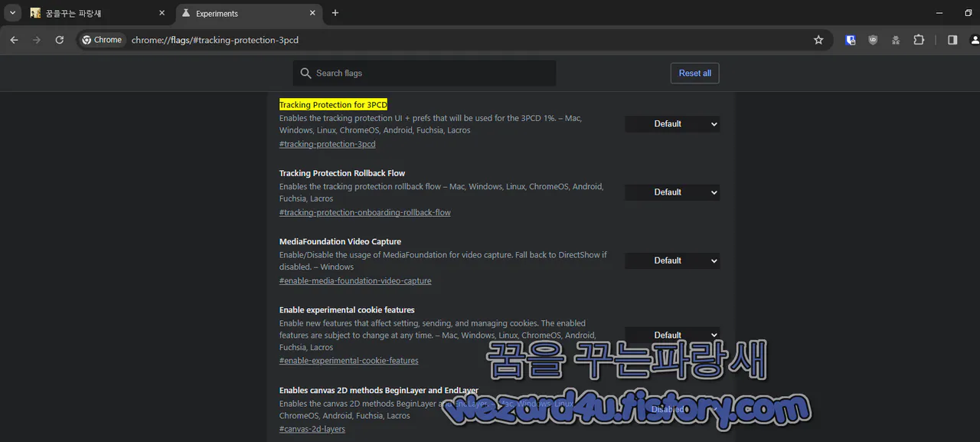Click the Reset all button
Screen dimensions: 980x442
pos(694,73)
